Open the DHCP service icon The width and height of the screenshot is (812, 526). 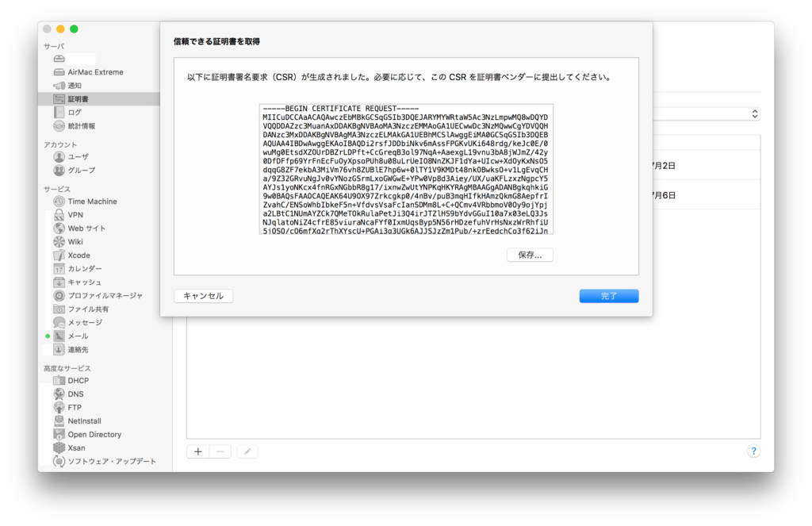coord(59,380)
